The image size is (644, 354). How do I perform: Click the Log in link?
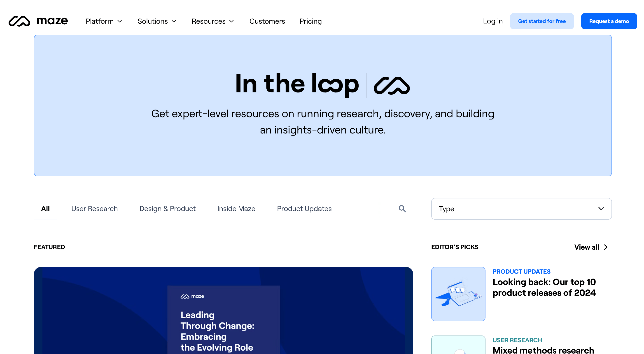click(x=493, y=21)
